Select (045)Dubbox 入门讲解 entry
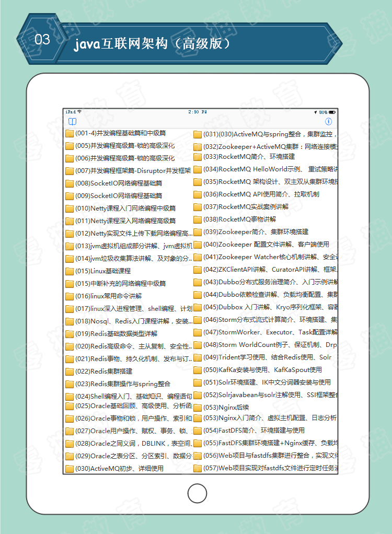Viewport: 392px width, 534px height. pyautogui.click(x=270, y=307)
